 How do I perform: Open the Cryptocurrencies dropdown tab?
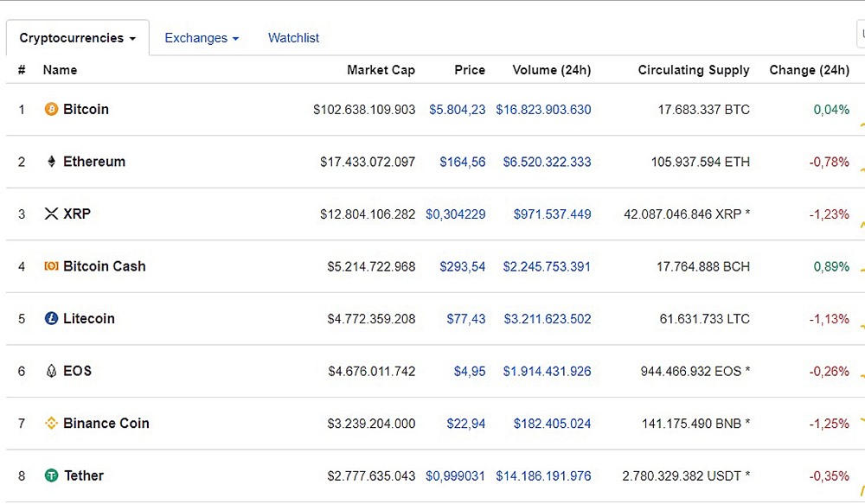pos(78,38)
